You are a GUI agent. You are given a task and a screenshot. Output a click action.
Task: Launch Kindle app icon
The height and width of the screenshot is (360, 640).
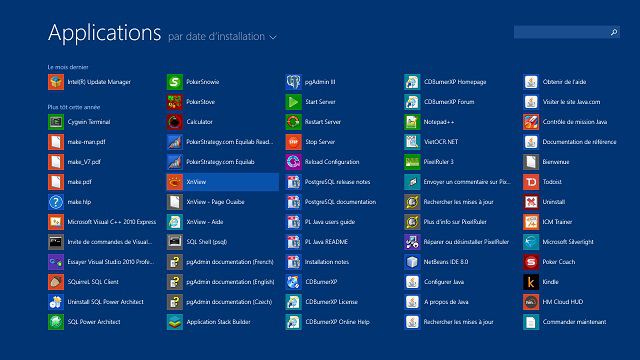[531, 282]
